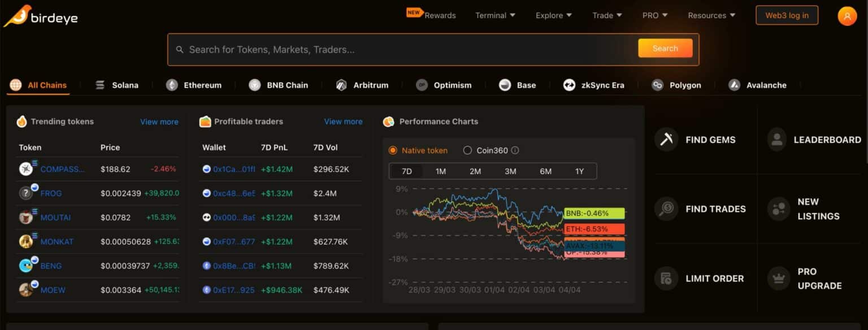
Task: Select the Ethereum chain tab
Action: [194, 85]
